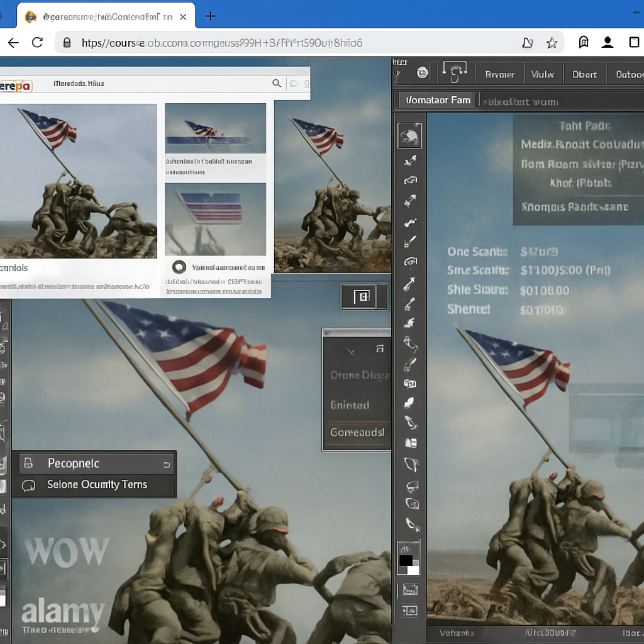Select the brush tool icon in toolbar
The image size is (644, 644).
pos(409,241)
